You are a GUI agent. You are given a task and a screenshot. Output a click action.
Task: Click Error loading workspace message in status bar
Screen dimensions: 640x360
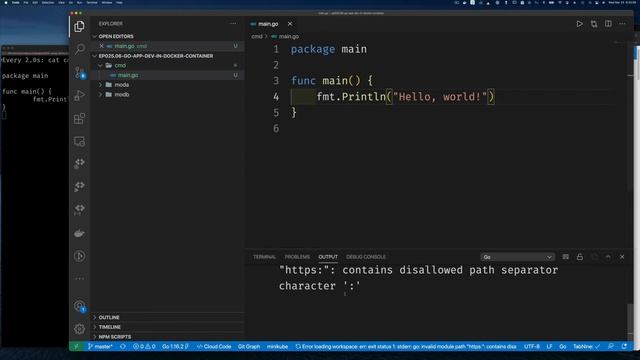coord(406,347)
